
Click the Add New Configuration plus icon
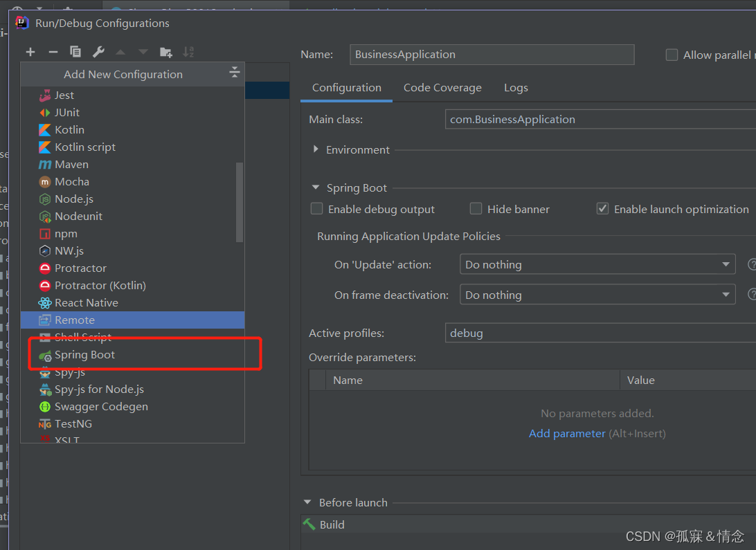pos(30,52)
